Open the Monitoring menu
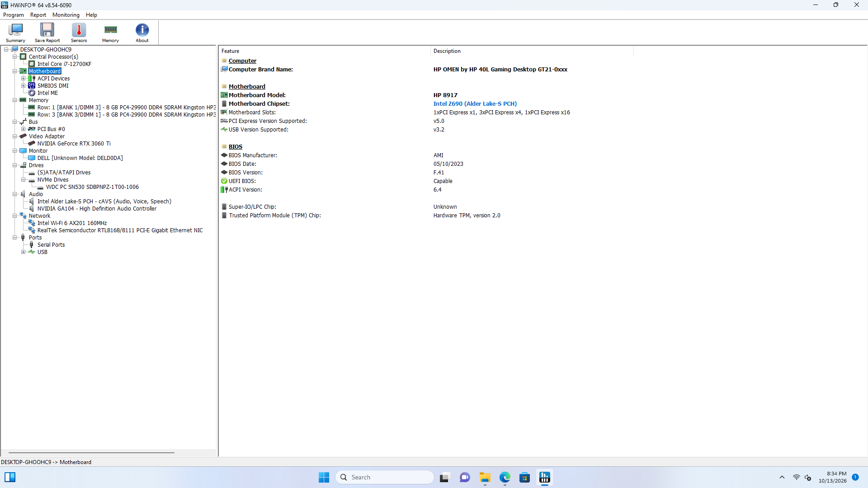The width and height of the screenshot is (868, 488). pos(66,15)
